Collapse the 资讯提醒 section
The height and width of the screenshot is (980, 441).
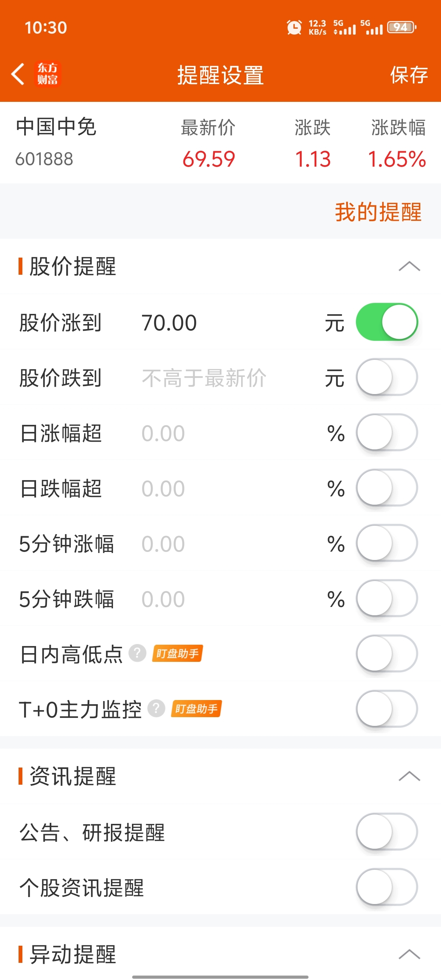[409, 776]
